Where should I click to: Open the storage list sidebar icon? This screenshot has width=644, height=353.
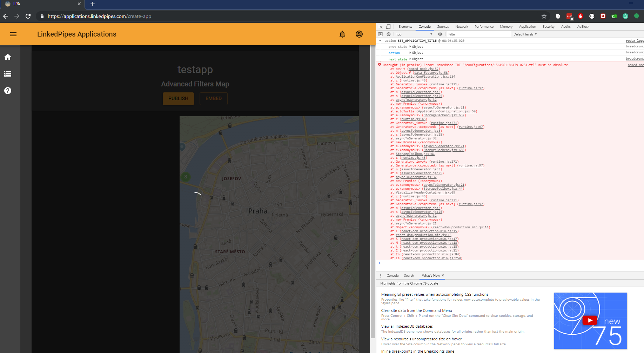point(8,74)
